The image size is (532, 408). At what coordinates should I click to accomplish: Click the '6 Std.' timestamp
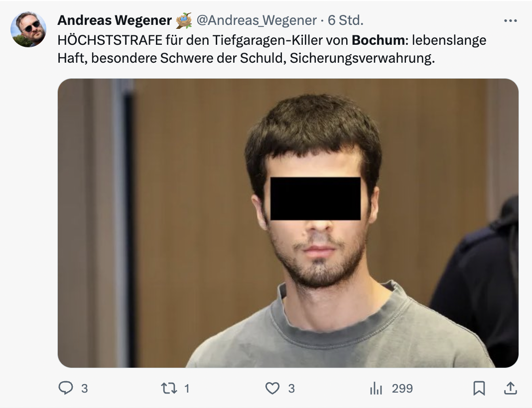tap(345, 20)
